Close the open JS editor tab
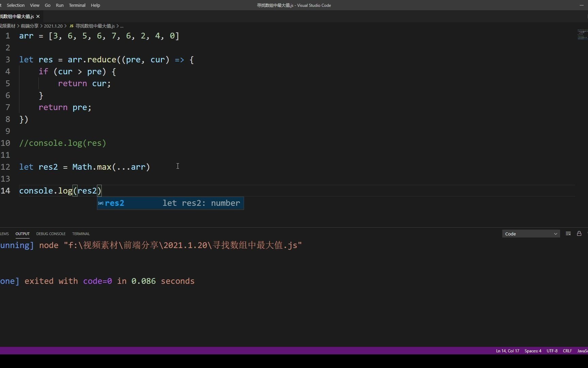588x368 pixels. (38, 16)
